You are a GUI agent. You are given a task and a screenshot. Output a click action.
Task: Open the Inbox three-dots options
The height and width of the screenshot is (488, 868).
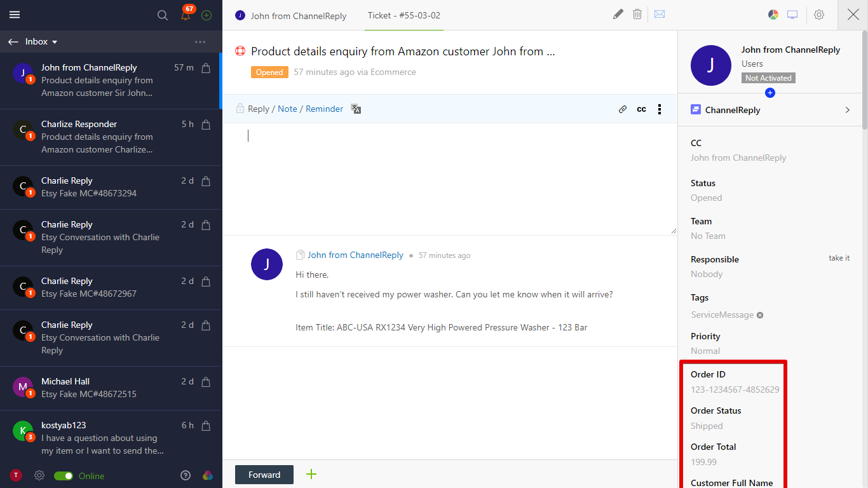coord(200,42)
